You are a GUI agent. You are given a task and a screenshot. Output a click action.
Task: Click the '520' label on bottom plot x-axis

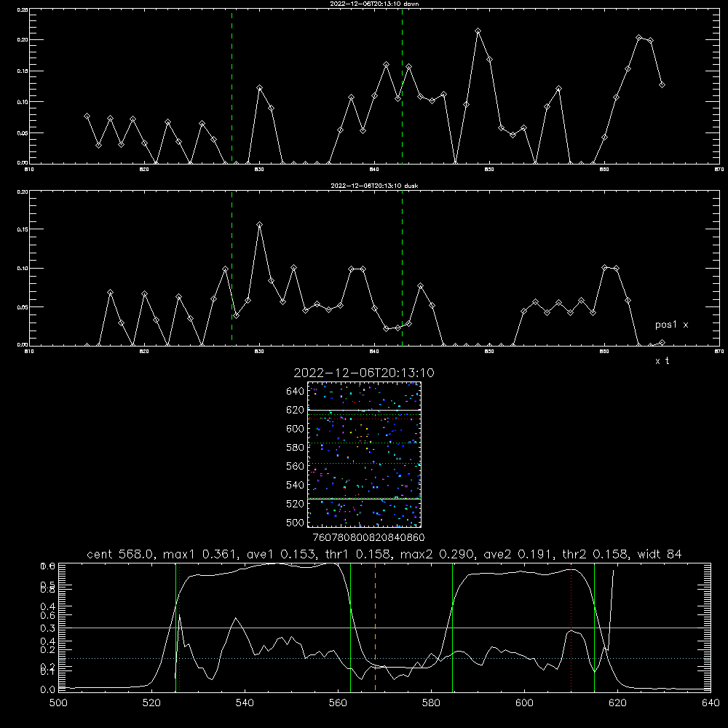click(x=151, y=703)
